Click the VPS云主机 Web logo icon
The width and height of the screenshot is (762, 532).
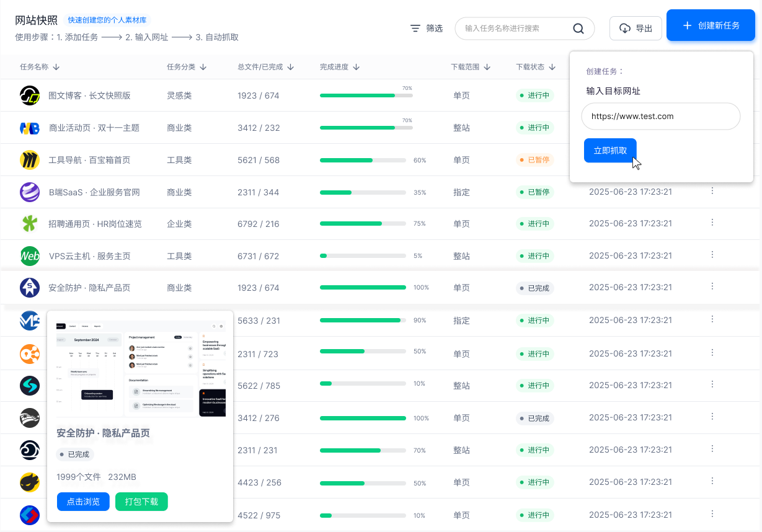click(x=30, y=256)
